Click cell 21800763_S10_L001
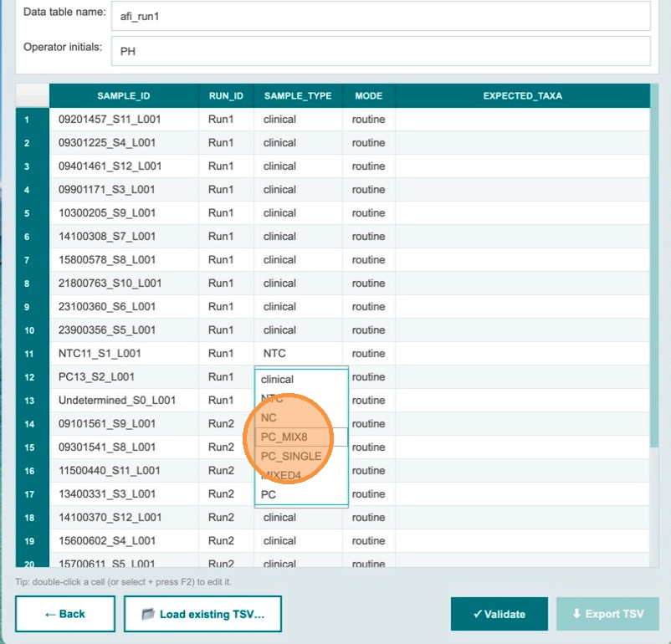 pyautogui.click(x=124, y=284)
